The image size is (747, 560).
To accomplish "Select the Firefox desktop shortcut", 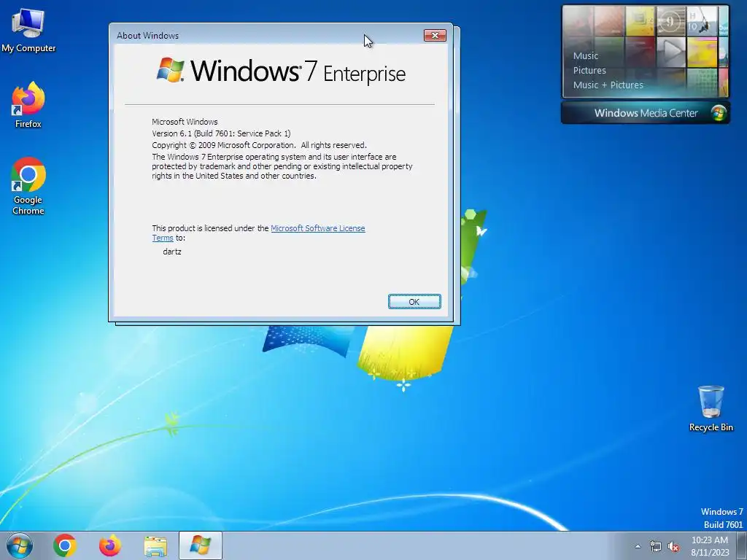I will [x=28, y=105].
